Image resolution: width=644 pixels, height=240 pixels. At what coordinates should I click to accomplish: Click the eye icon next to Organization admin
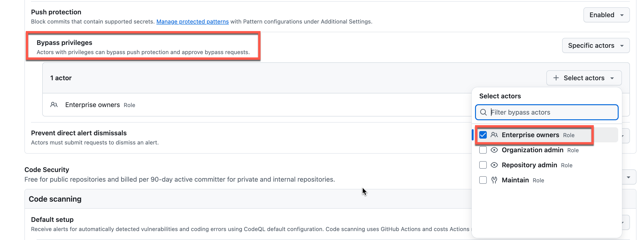click(494, 150)
